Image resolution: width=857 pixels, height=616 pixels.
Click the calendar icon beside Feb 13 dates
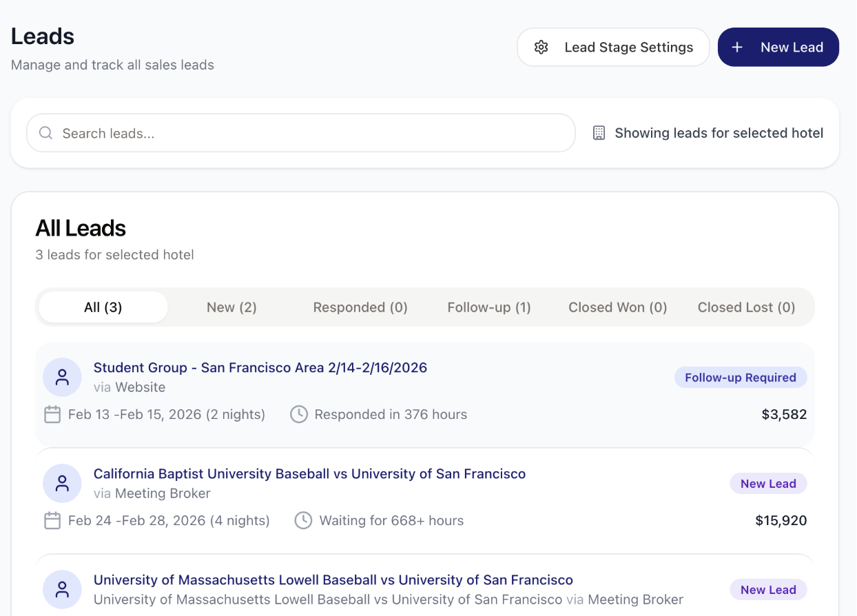pos(52,414)
